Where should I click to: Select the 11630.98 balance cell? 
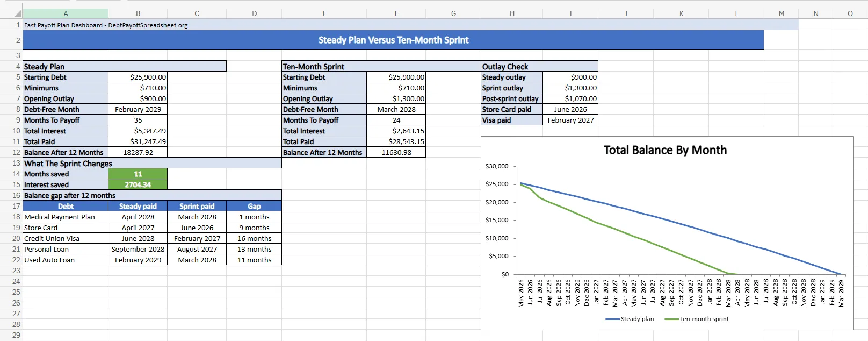point(396,152)
